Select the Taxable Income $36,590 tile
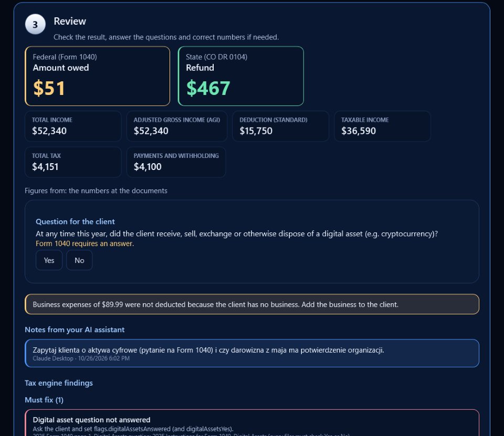Viewport: 504px width, 436px height. (x=383, y=126)
